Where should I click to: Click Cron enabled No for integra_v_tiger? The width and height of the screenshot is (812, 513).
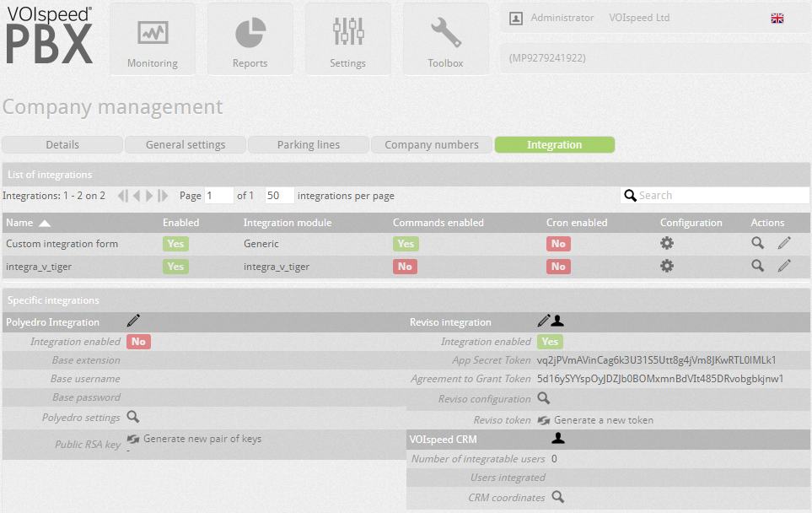tap(558, 267)
